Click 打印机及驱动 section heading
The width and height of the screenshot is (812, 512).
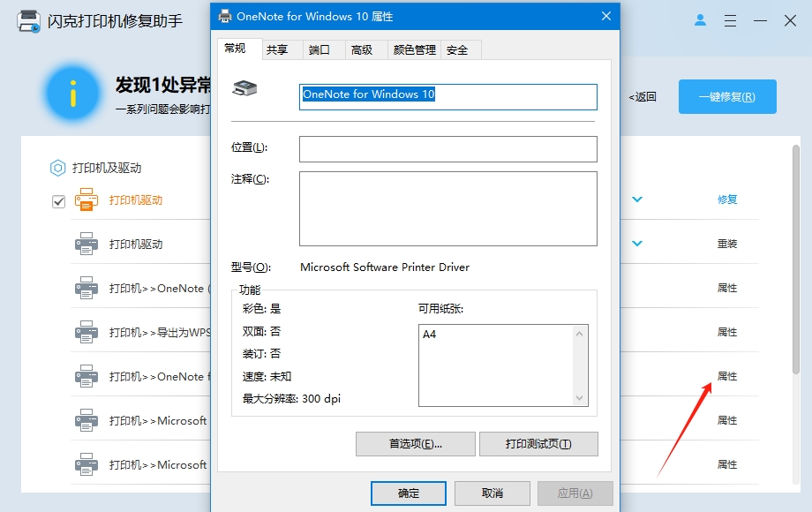(x=107, y=168)
